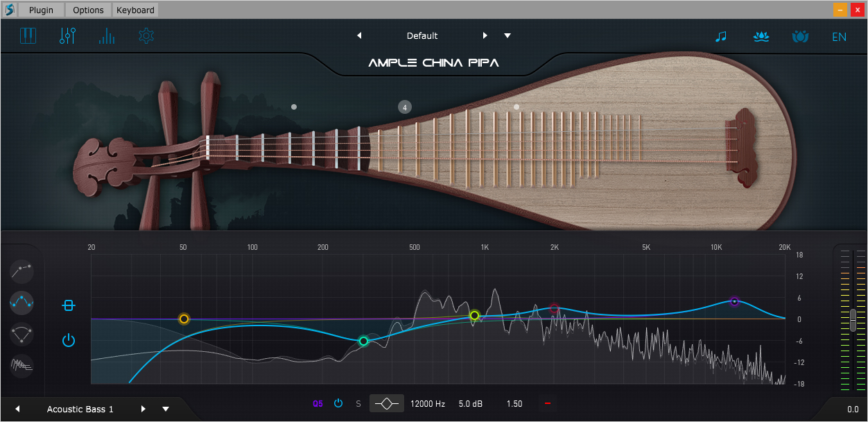Click the Default preset name
The width and height of the screenshot is (868, 422).
(x=422, y=35)
